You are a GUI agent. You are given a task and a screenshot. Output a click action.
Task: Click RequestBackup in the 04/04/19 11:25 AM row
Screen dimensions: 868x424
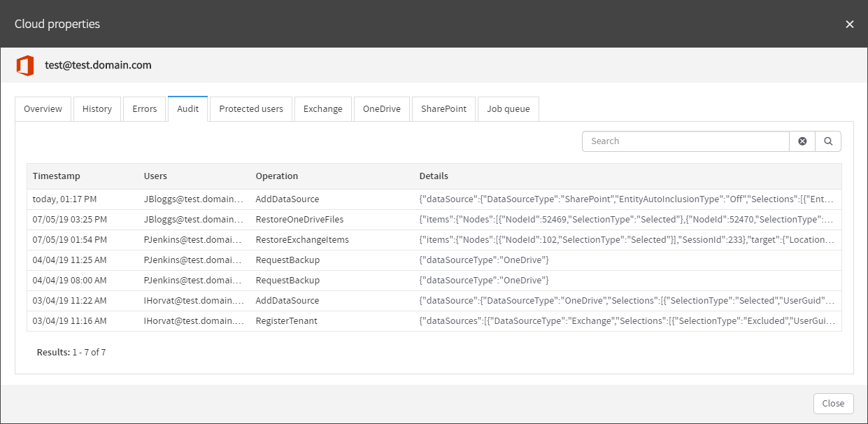coord(287,260)
